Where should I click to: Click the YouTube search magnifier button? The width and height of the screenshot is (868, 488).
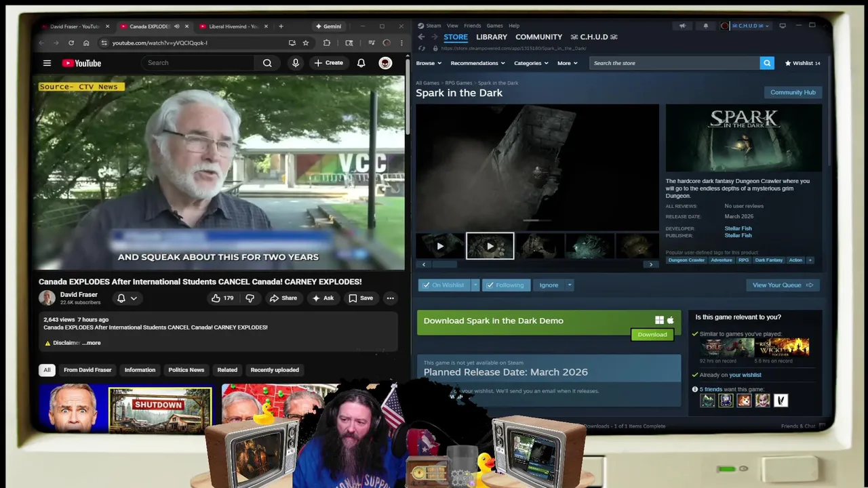(267, 63)
